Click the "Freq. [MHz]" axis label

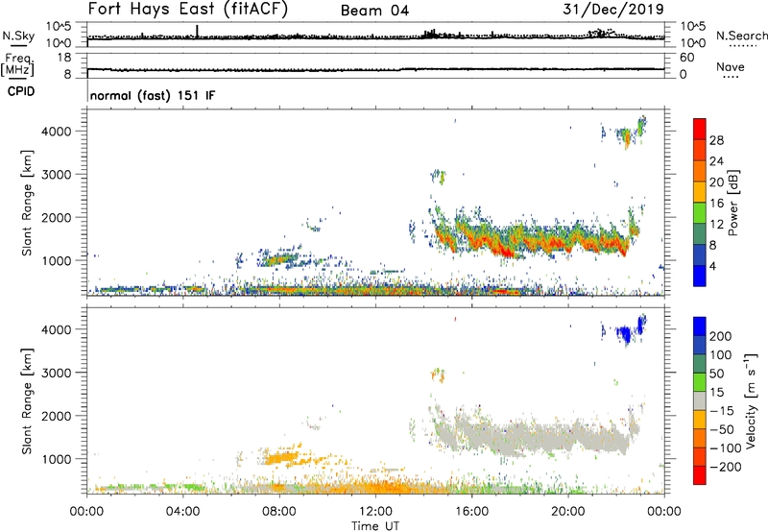(17, 64)
